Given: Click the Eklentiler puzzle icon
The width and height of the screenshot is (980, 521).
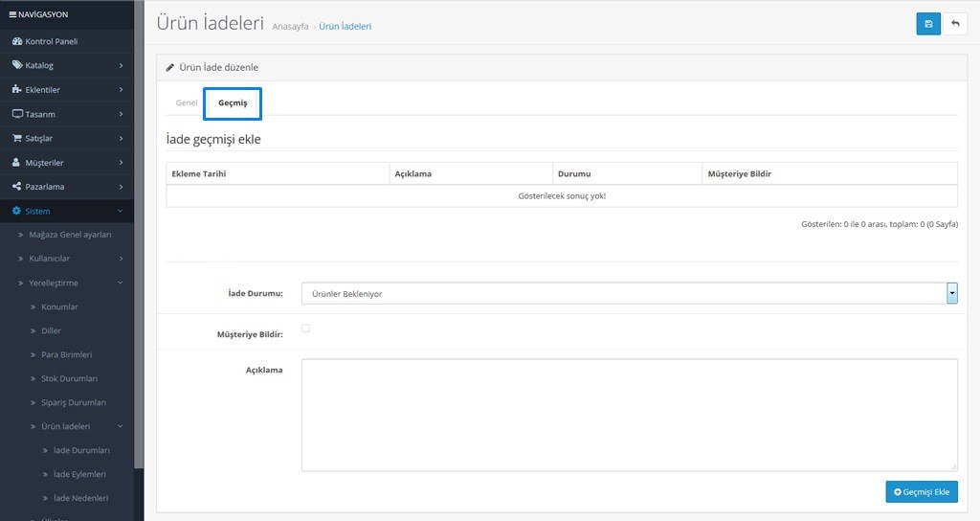Looking at the screenshot, I should (17, 90).
